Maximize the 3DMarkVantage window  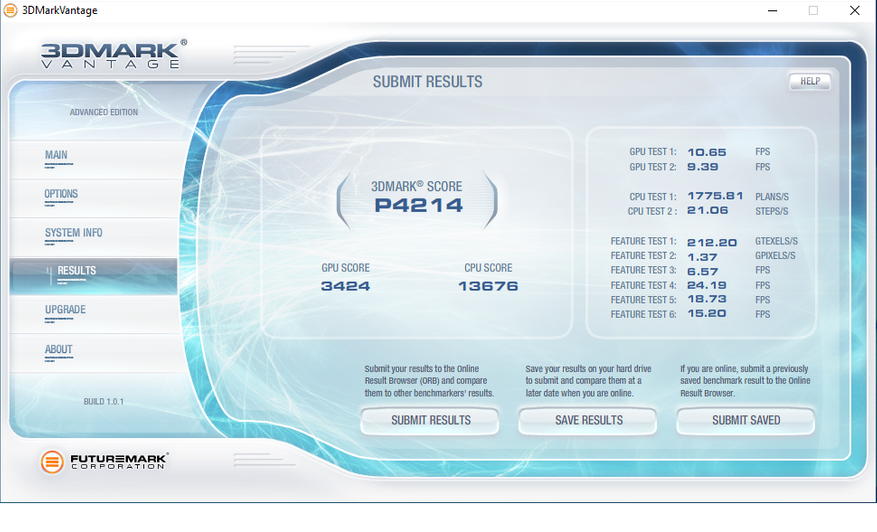click(x=813, y=11)
